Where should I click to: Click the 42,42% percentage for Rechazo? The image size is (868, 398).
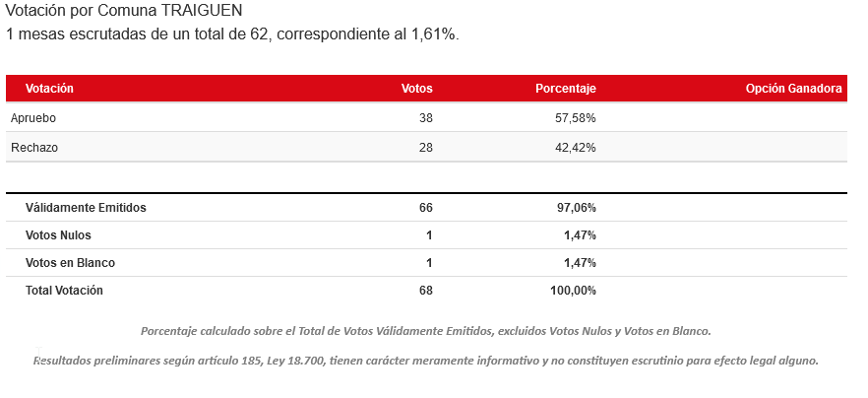(x=576, y=148)
